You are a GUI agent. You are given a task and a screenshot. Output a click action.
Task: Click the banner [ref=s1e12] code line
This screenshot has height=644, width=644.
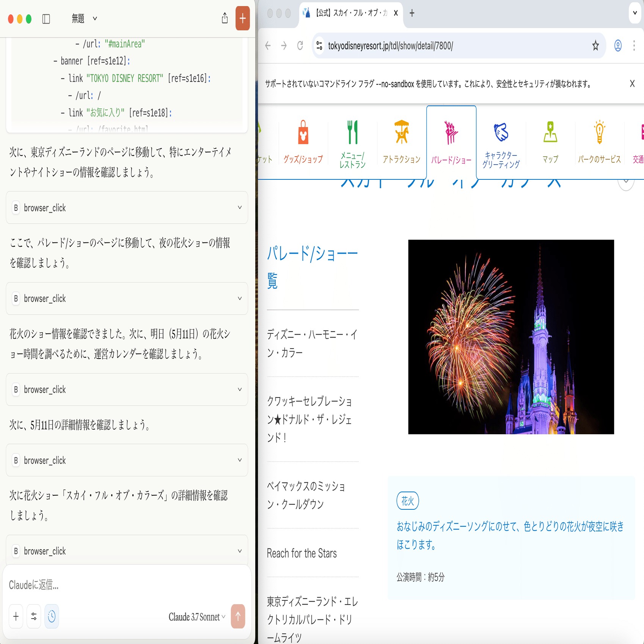92,61
